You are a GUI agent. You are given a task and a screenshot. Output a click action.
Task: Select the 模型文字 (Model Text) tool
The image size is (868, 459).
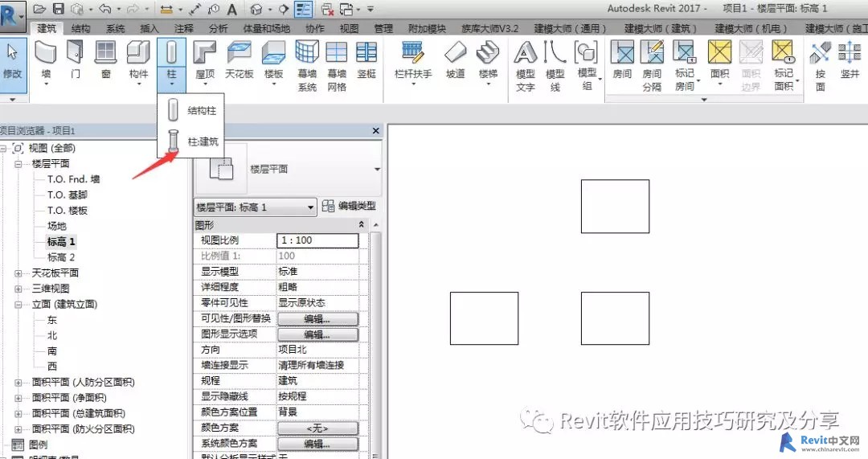tap(526, 65)
